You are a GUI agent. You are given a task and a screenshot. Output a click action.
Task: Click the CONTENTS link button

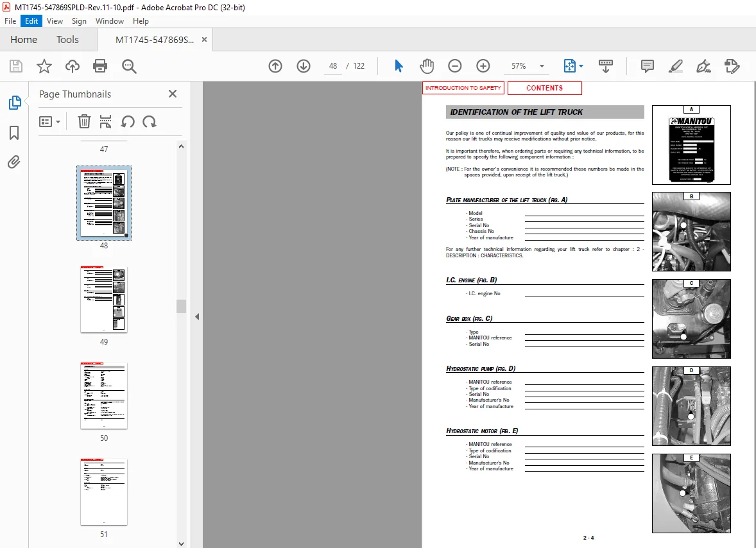coord(544,88)
